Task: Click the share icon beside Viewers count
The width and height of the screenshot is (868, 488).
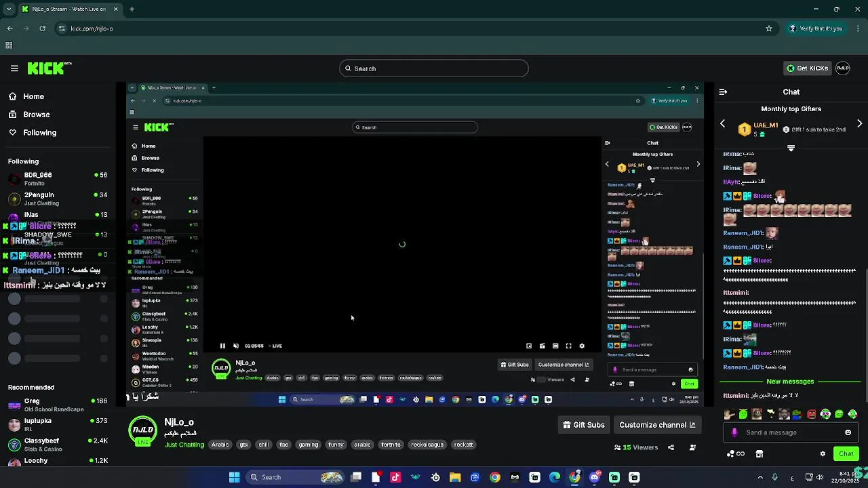Action: point(671,447)
